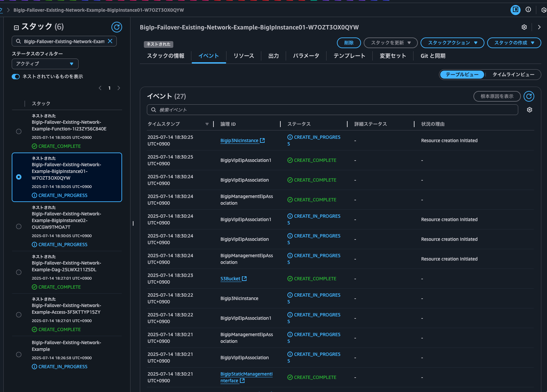Open Bigip3NicInstance external link icon
This screenshot has width=547, height=392.
pos(262,140)
